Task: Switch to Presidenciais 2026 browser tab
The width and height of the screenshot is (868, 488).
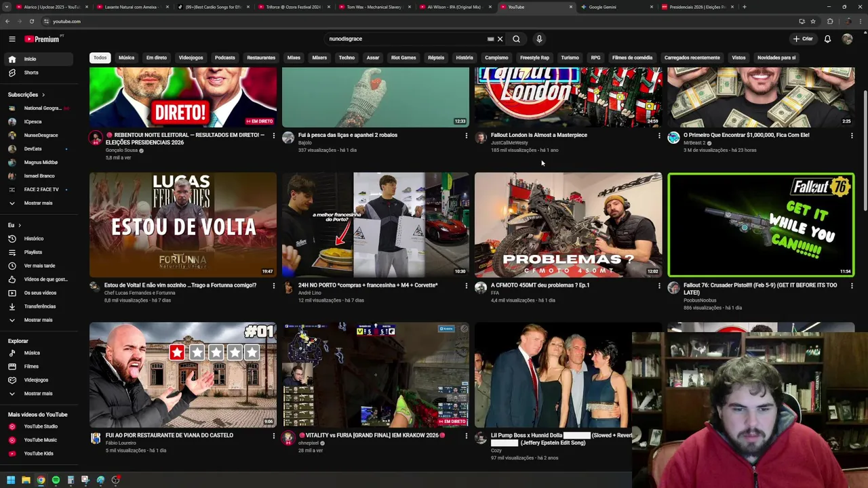Action: point(697,7)
